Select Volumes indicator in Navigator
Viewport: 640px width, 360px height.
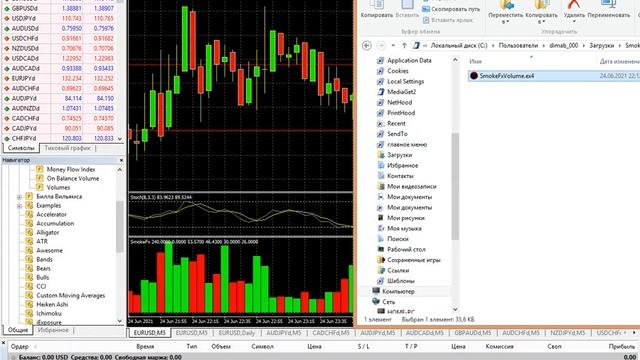coord(58,187)
